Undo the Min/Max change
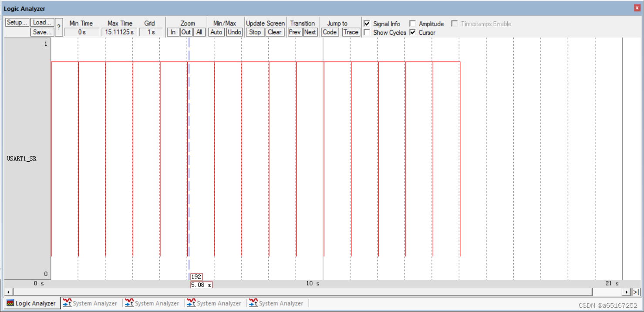The height and width of the screenshot is (312, 644). point(234,32)
